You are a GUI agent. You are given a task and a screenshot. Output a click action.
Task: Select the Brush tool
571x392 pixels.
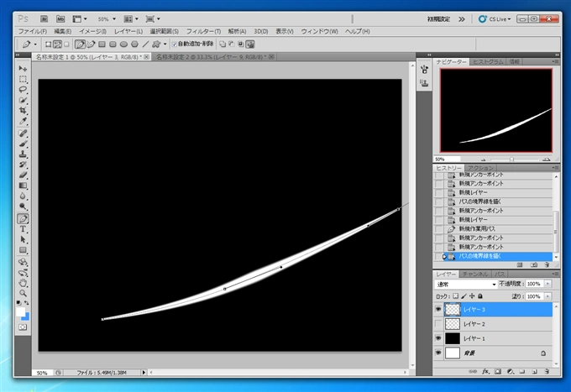tap(23, 144)
